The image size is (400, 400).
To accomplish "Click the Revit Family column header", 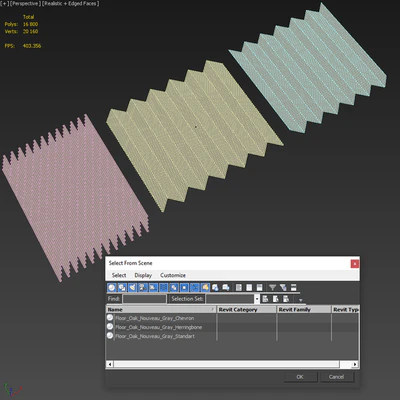I will point(304,310).
